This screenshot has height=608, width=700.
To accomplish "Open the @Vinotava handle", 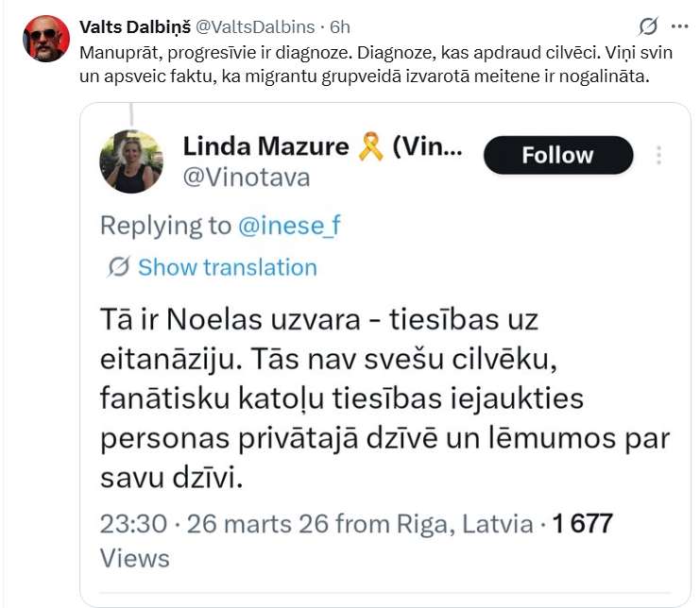I will pyautogui.click(x=246, y=177).
